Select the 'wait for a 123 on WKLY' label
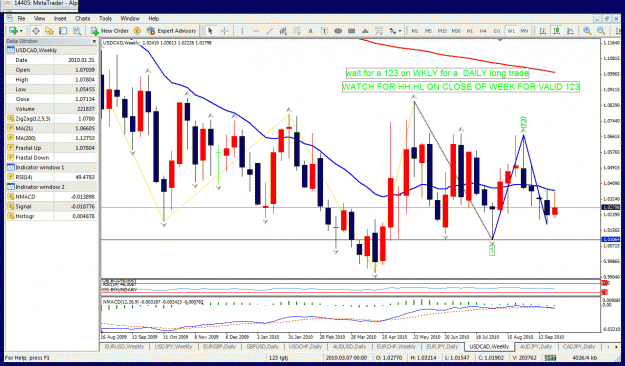The width and height of the screenshot is (625, 366). coord(437,73)
